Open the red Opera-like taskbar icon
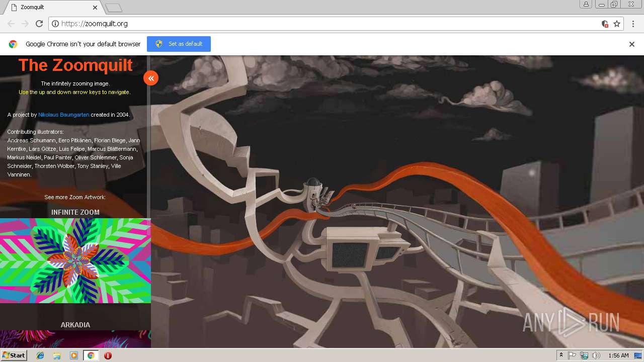Viewport: 644px width, 362px height. (108, 355)
